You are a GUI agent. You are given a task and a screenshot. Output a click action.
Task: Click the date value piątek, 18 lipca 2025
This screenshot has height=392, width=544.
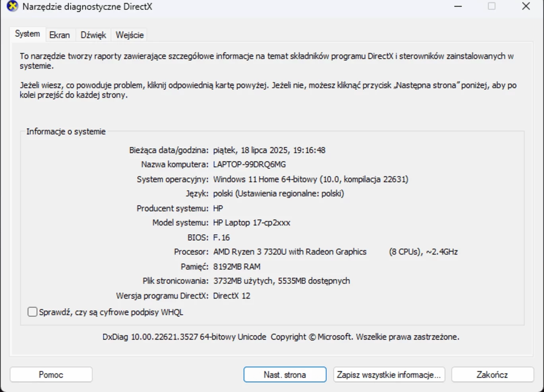269,150
